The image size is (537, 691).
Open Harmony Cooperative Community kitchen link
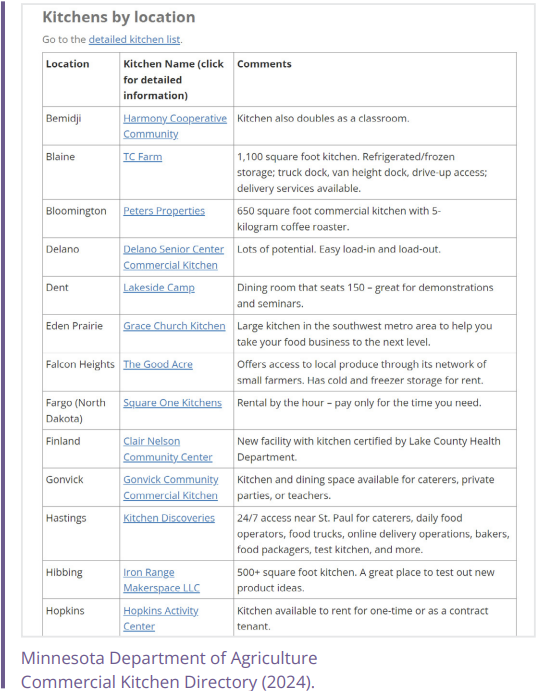coord(175,126)
